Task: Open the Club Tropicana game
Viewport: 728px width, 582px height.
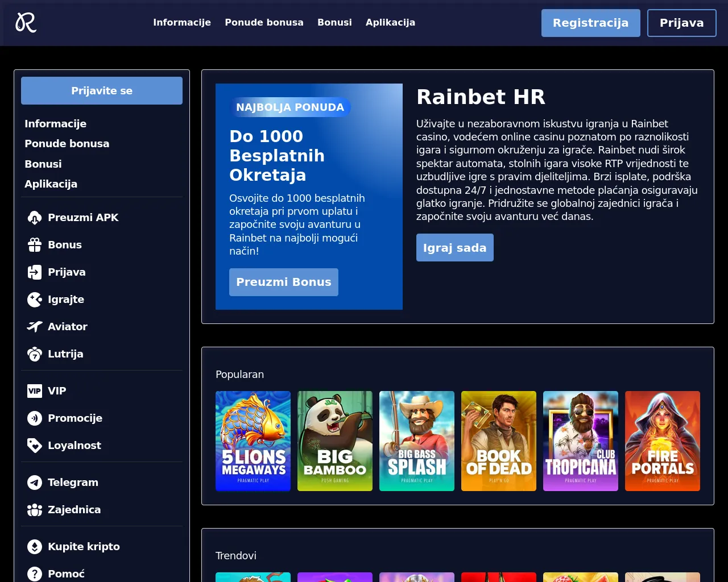Action: [x=581, y=441]
